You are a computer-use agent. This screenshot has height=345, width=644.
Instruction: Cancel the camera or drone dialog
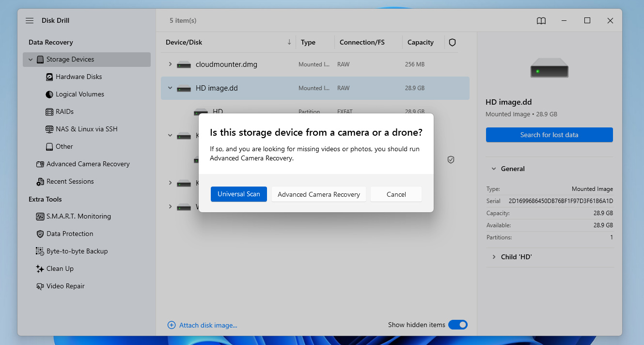[x=396, y=194]
